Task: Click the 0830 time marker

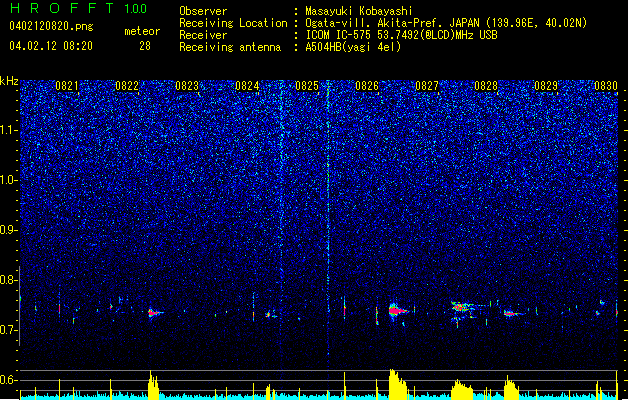Action: (x=606, y=86)
